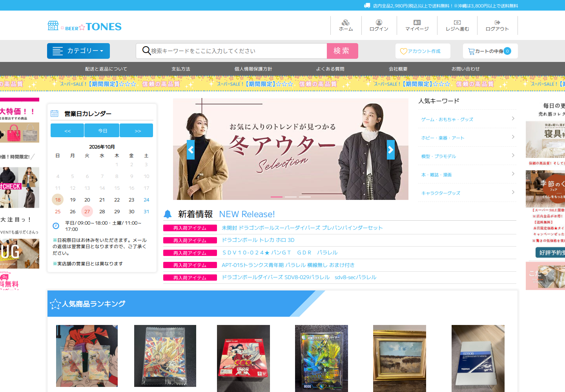The height and width of the screenshot is (392, 565).
Task: Click the 今日 calendar button
Action: coord(103,131)
